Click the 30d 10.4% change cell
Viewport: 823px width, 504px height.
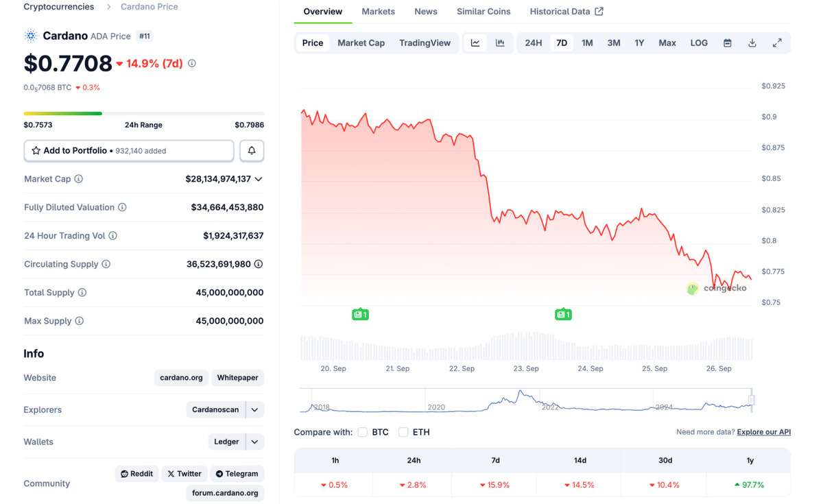click(x=664, y=485)
